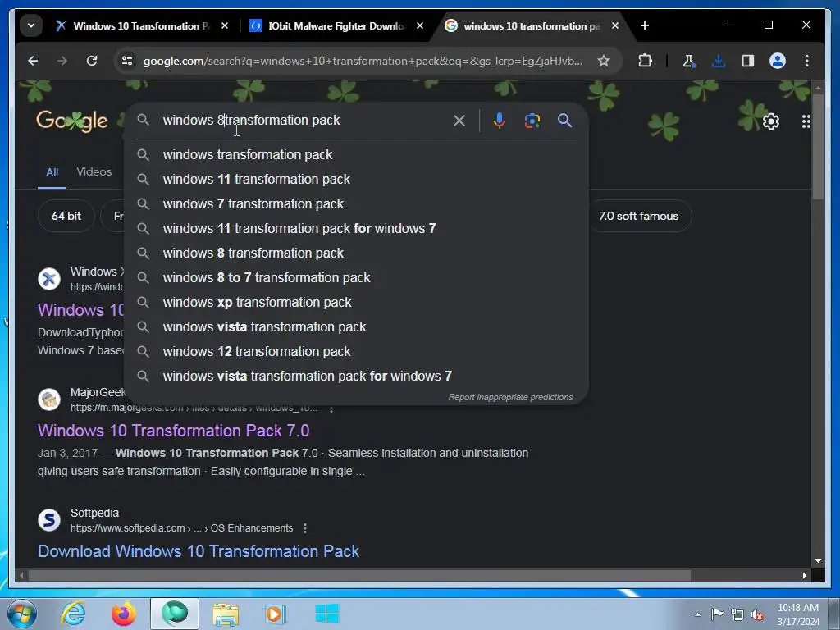Clear the search box with the X

click(459, 121)
